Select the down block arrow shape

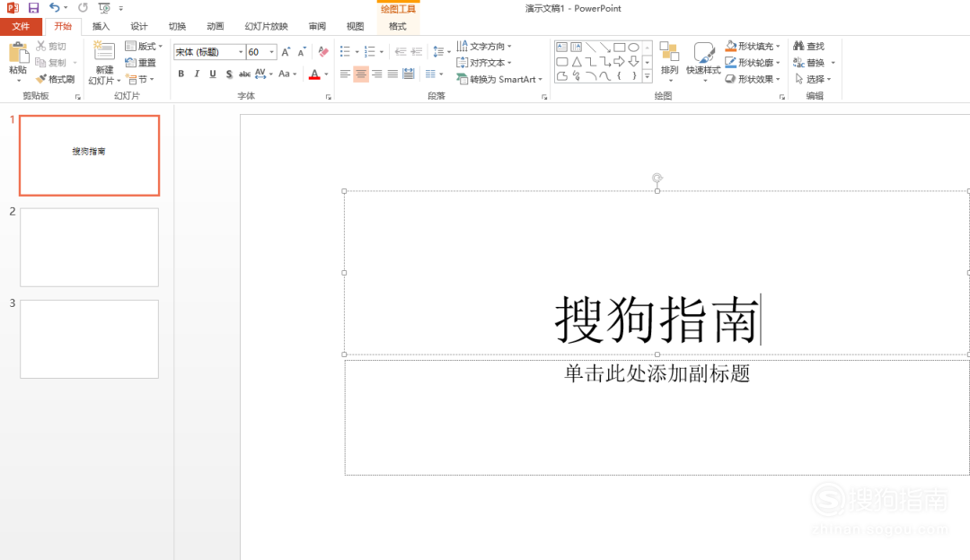point(633,61)
